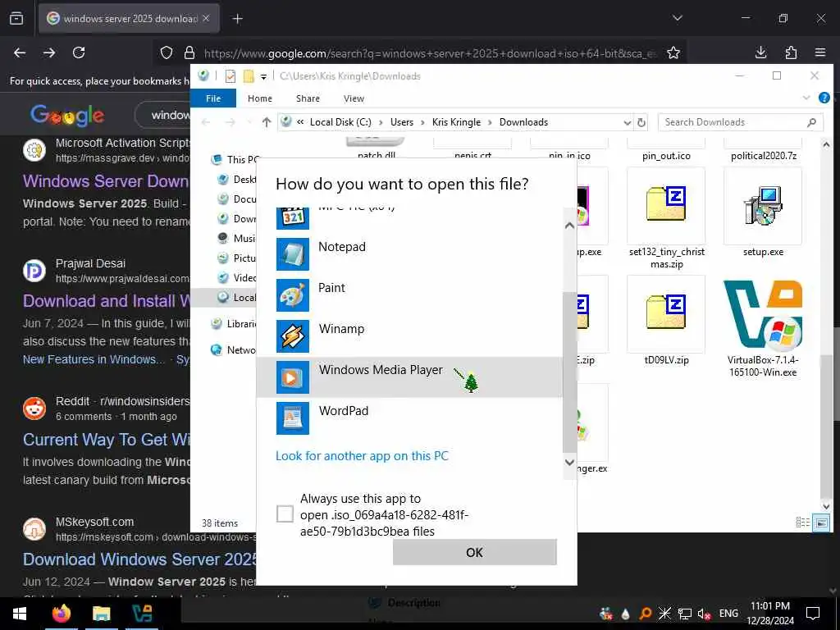Go forward in Firefox browser

[49, 52]
